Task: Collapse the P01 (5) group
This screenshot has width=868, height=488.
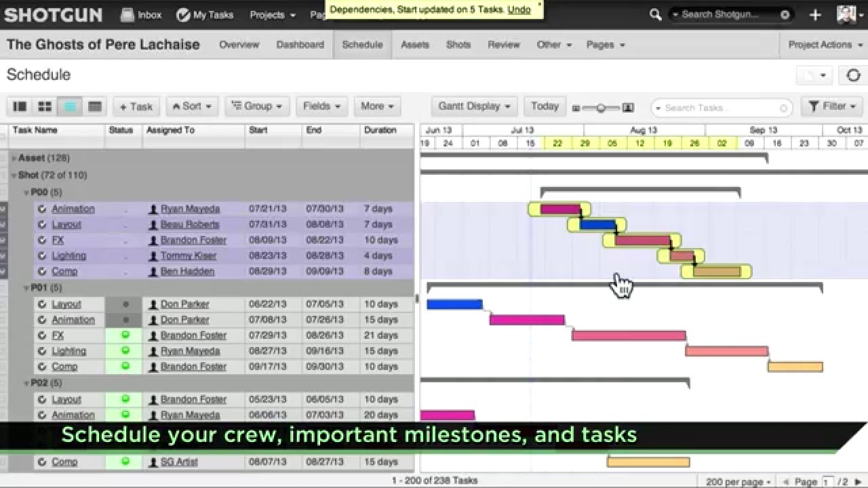Action: (x=26, y=288)
